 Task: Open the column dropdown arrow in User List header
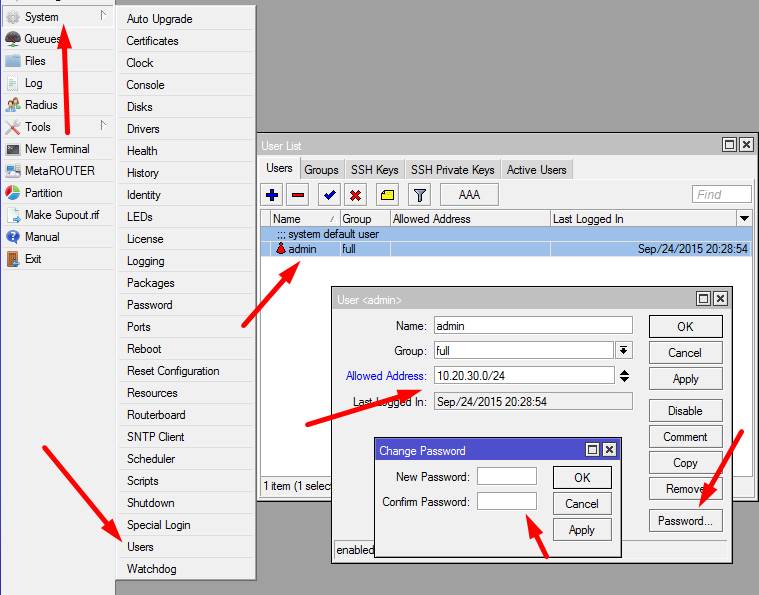[743, 218]
